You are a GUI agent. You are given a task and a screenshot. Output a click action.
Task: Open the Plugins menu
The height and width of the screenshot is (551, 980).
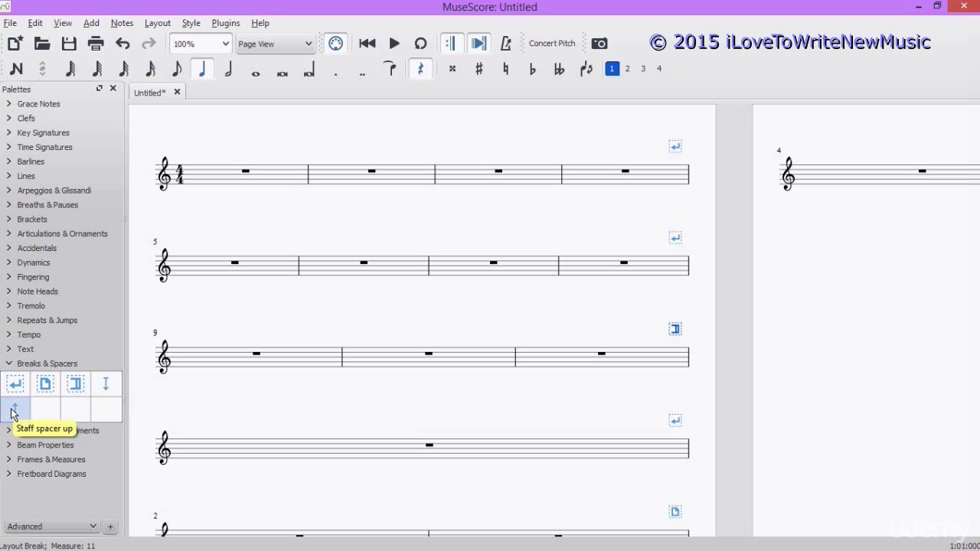(225, 23)
